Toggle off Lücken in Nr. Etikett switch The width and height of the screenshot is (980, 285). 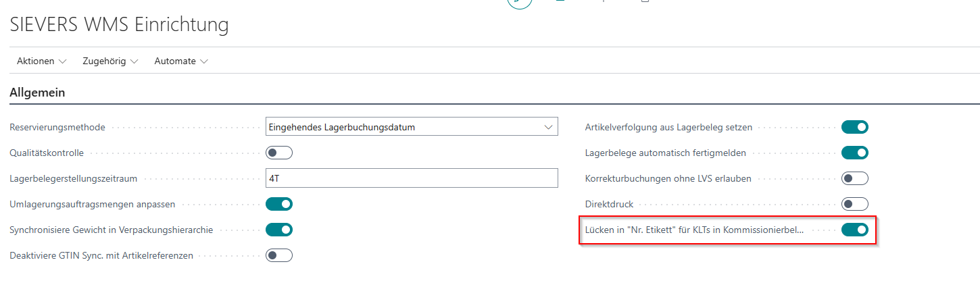854,230
